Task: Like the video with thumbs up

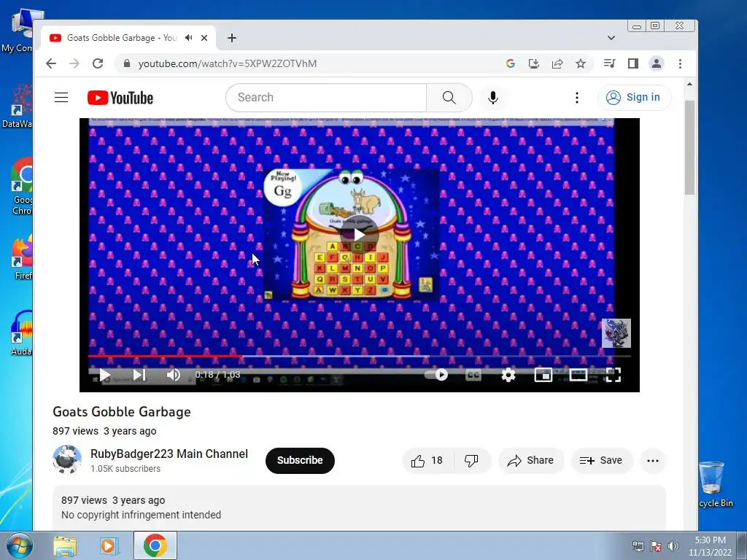Action: pos(427,461)
